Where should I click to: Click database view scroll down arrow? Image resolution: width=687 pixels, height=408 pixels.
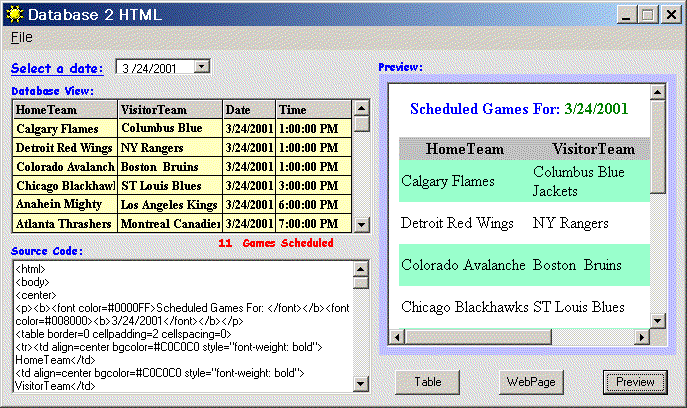click(361, 225)
